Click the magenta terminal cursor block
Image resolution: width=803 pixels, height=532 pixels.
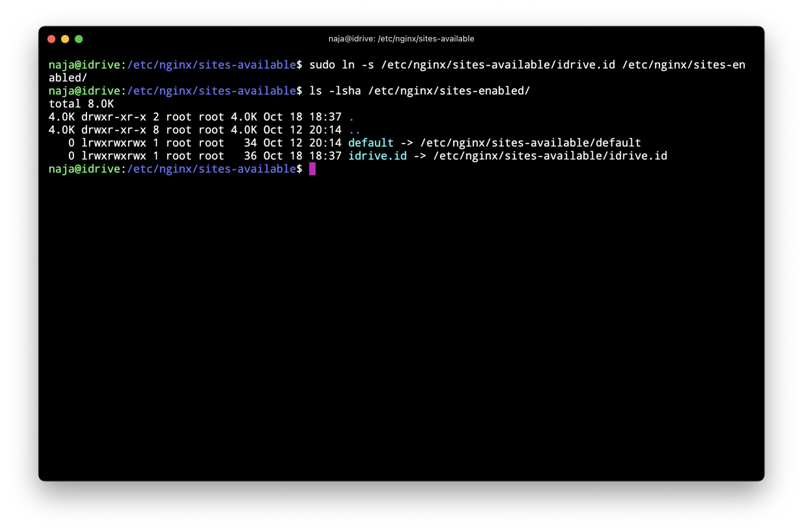312,169
